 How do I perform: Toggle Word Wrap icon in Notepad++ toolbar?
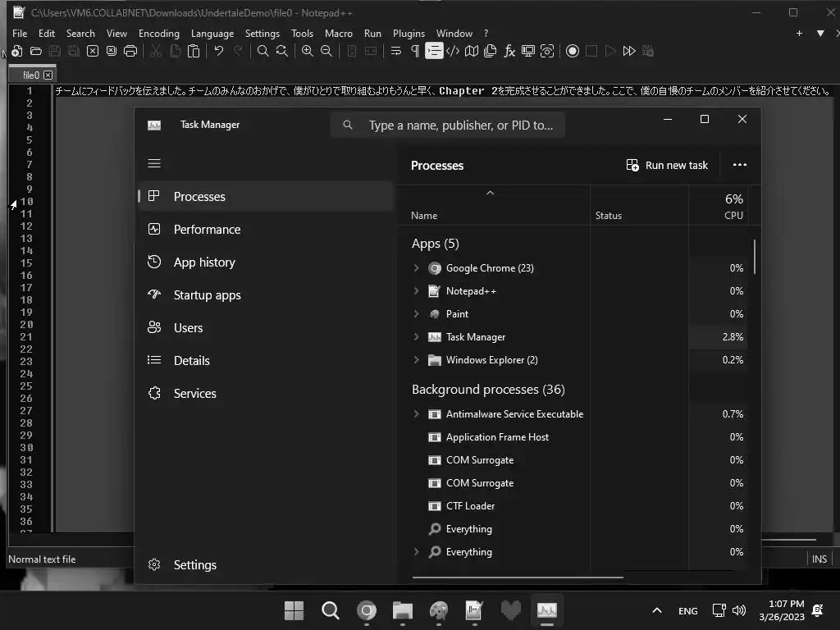(396, 51)
